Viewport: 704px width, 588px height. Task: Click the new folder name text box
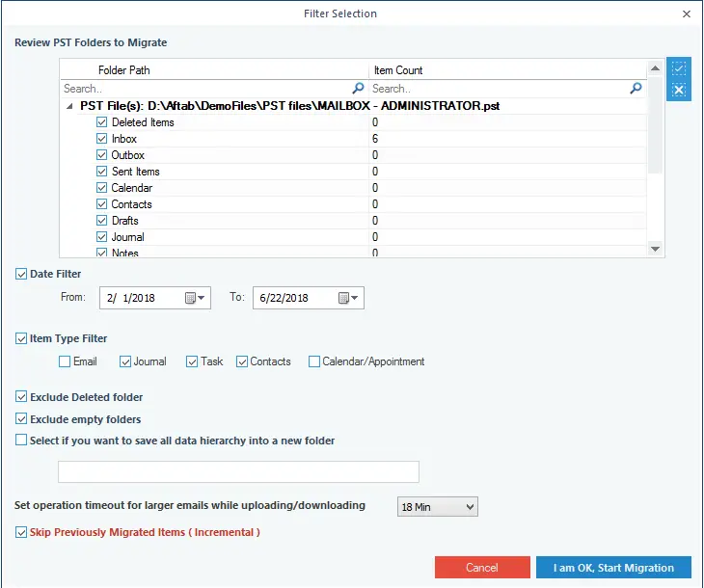(x=238, y=471)
